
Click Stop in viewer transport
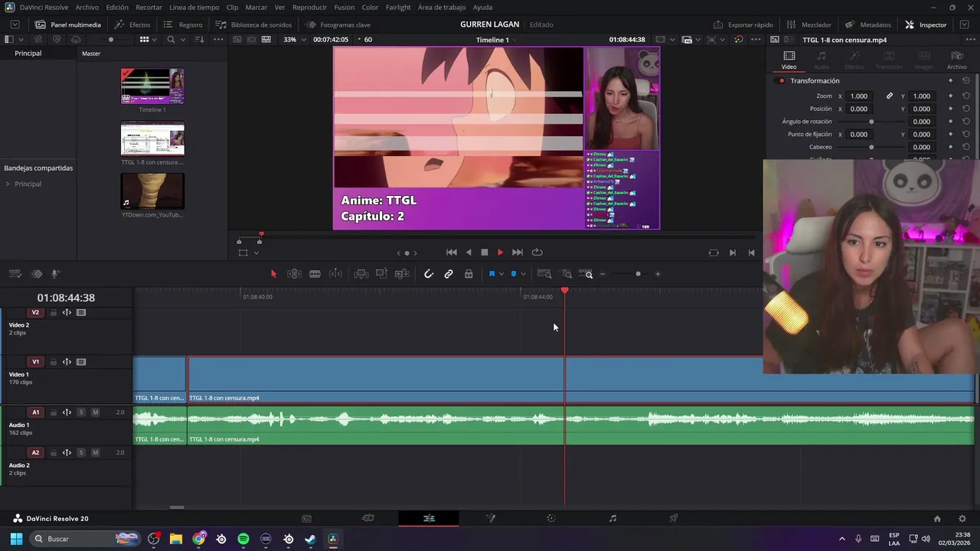(x=484, y=253)
